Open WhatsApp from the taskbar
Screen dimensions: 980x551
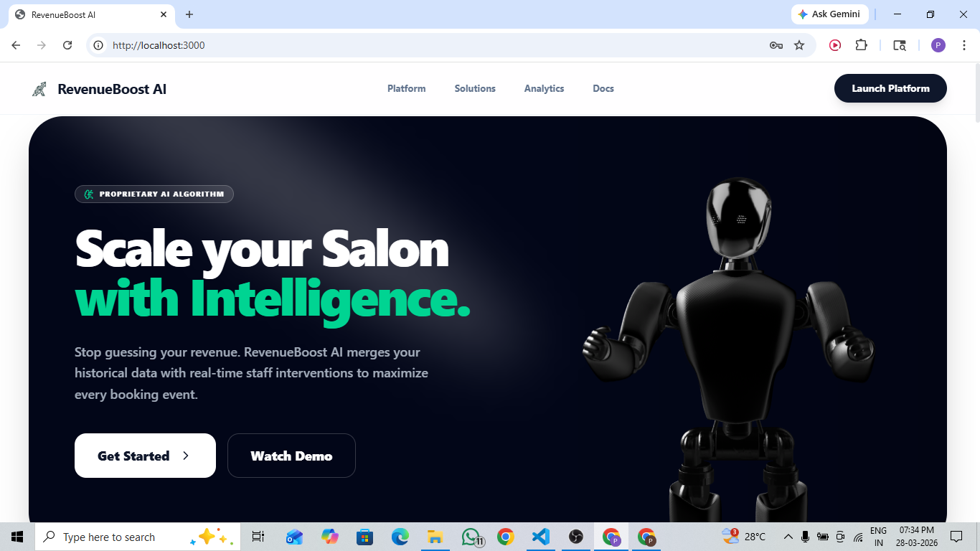tap(471, 537)
